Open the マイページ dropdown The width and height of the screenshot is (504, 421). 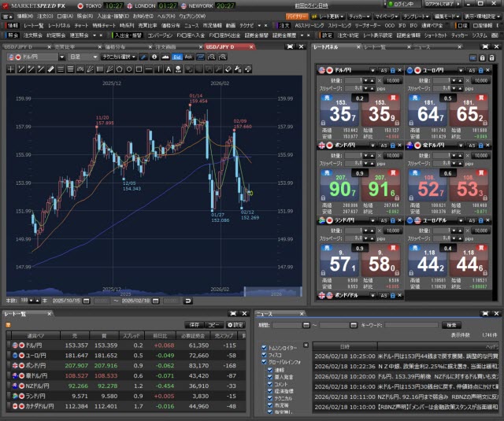click(387, 17)
